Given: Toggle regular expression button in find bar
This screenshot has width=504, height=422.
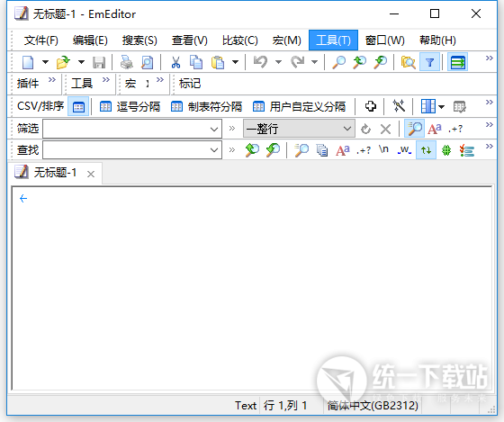Looking at the screenshot, I should (x=364, y=150).
